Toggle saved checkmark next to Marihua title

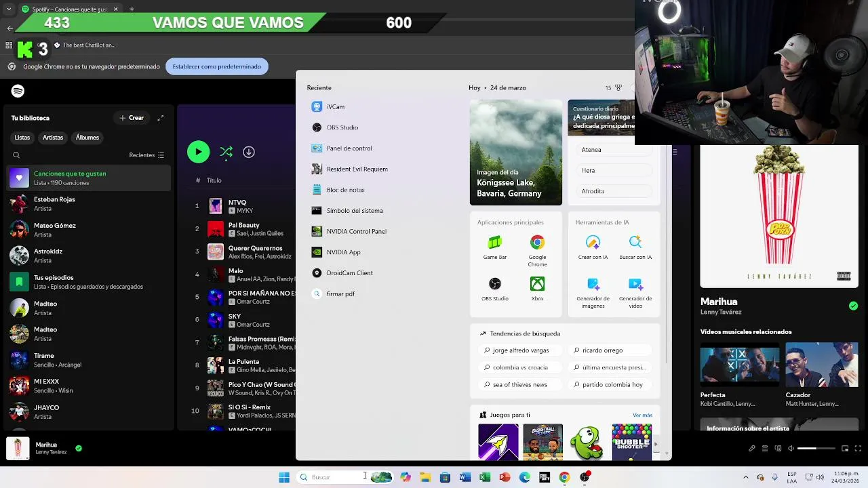click(853, 306)
